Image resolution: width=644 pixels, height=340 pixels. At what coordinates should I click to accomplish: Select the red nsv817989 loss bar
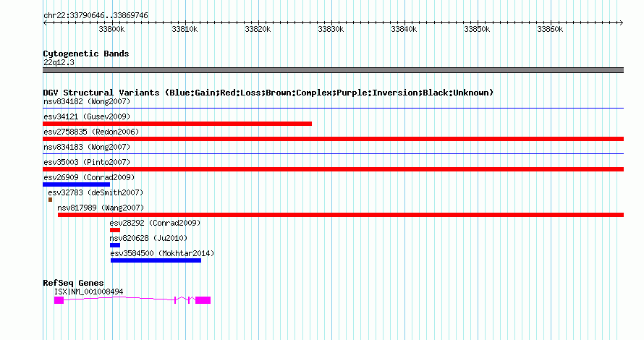coord(341,215)
